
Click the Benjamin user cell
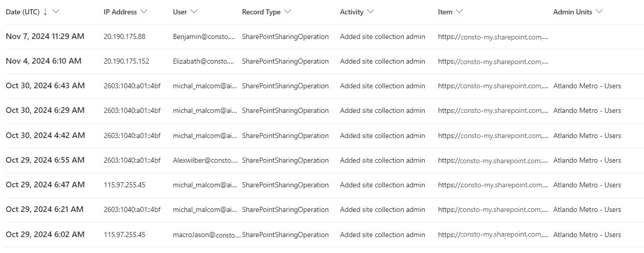click(x=204, y=36)
